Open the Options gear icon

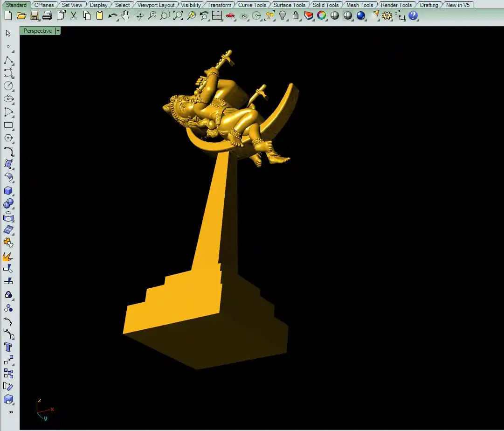pos(387,15)
